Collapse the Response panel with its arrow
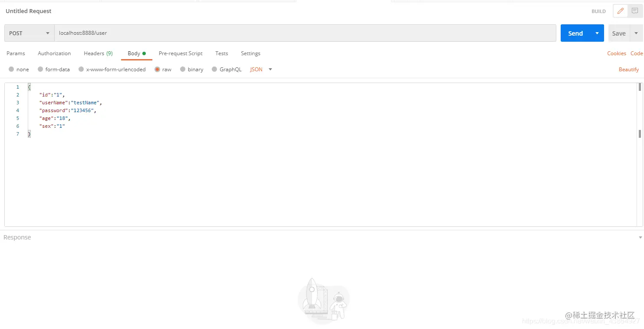This screenshot has width=644, height=329. (x=640, y=238)
